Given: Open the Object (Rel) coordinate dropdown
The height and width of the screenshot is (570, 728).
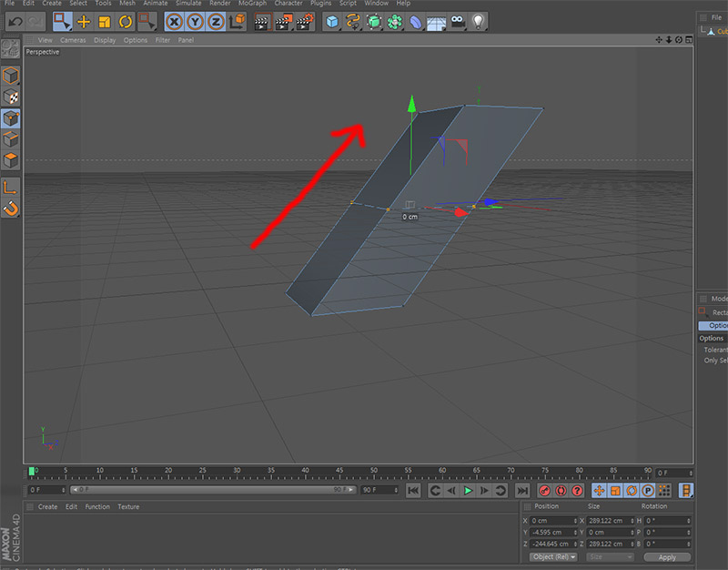Looking at the screenshot, I should [x=554, y=557].
